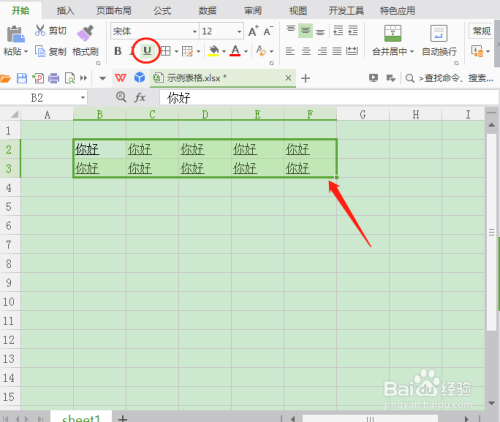Open the 视图 ribbon tab
The image size is (500, 422).
[x=298, y=11]
